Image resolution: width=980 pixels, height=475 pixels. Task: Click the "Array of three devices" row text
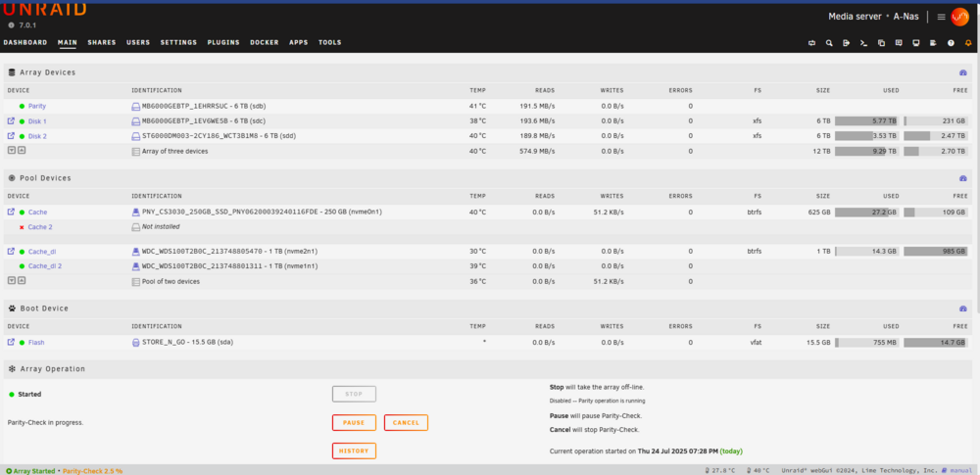click(x=174, y=151)
